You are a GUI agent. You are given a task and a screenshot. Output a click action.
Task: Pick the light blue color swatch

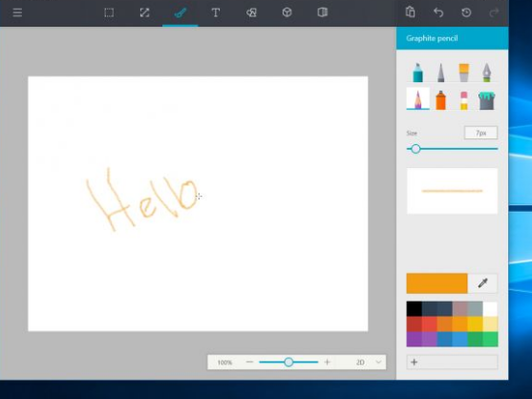(459, 339)
